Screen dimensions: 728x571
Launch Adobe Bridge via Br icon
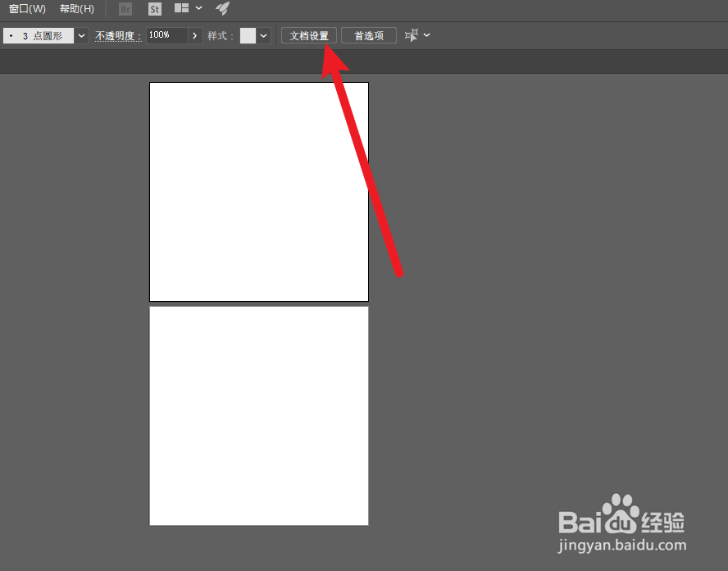[x=125, y=9]
